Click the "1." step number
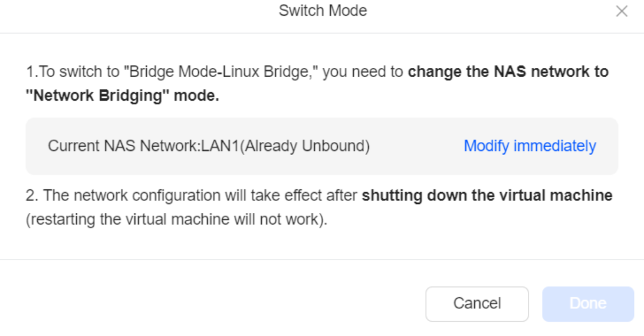The image size is (644, 336). coord(31,73)
